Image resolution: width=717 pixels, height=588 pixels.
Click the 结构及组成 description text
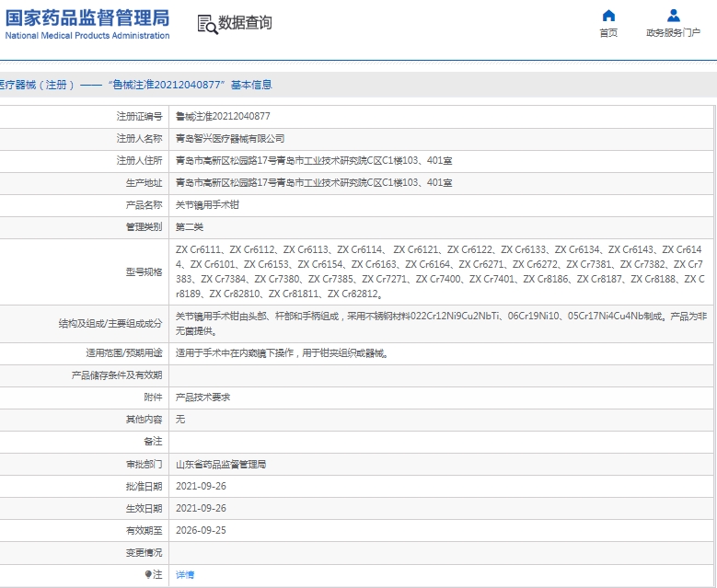click(x=441, y=323)
